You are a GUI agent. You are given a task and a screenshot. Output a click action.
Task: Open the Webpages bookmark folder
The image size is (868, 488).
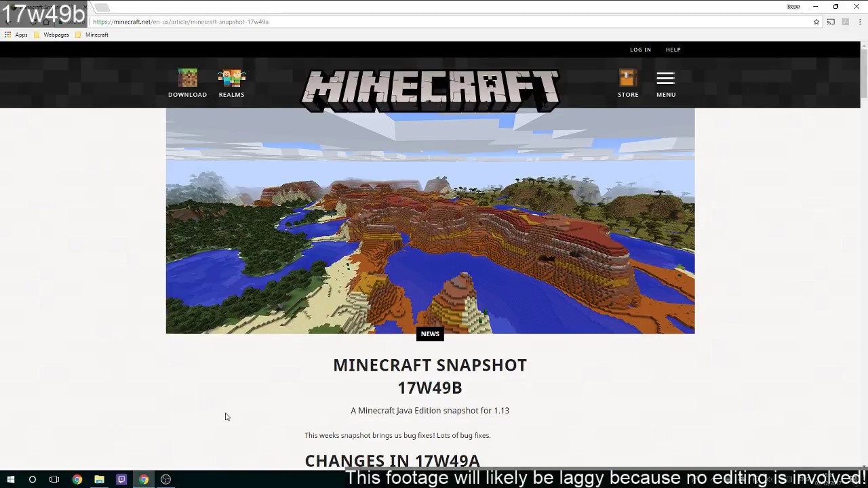pyautogui.click(x=52, y=35)
